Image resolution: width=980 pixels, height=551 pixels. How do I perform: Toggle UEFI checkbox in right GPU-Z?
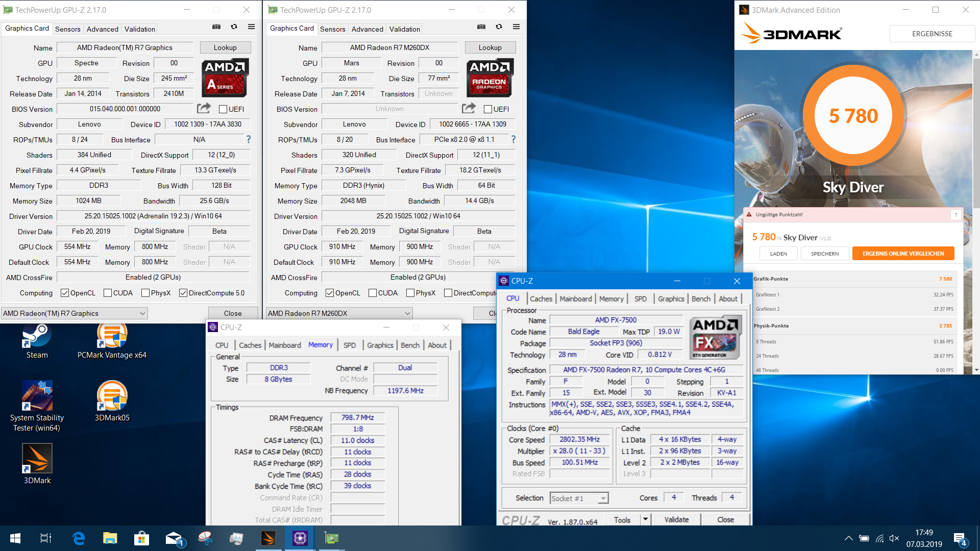488,109
